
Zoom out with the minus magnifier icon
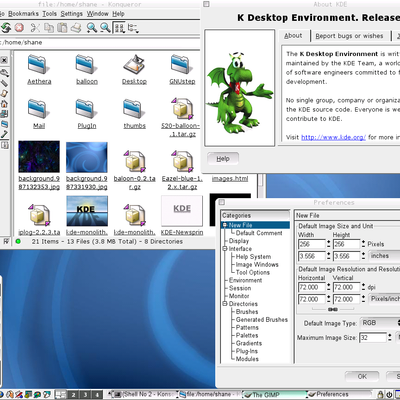[x=105, y=28]
